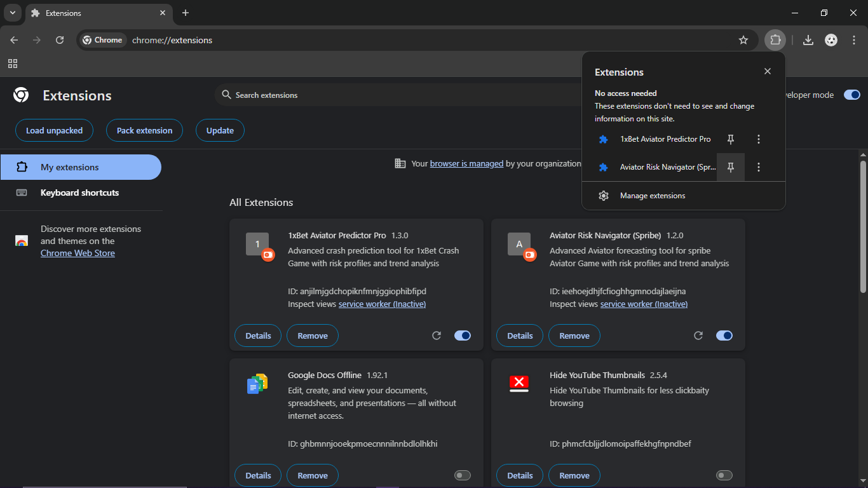Pin the Aviator Risk Navigator extension

tap(731, 167)
